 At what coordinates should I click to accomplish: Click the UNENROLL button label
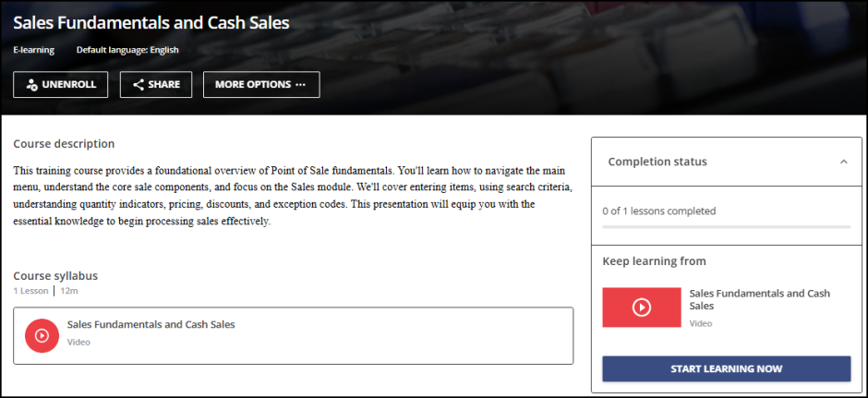coord(69,85)
